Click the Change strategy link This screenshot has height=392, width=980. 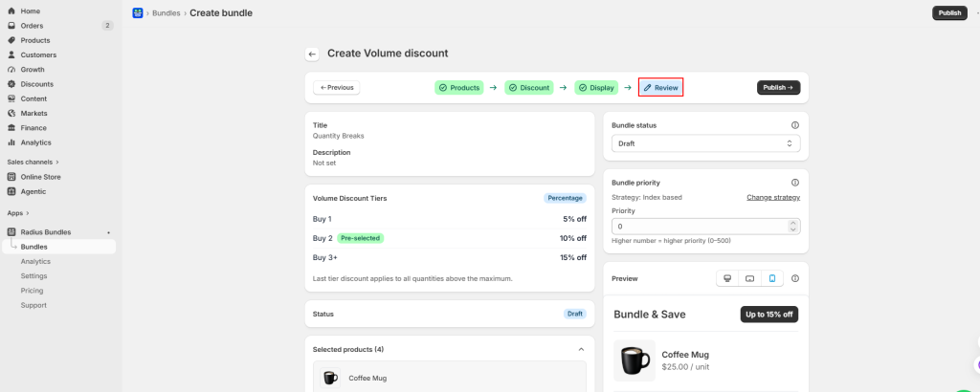(773, 197)
